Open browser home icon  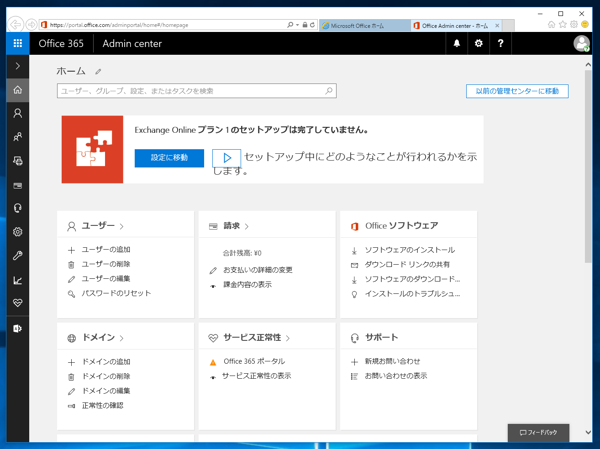(551, 24)
